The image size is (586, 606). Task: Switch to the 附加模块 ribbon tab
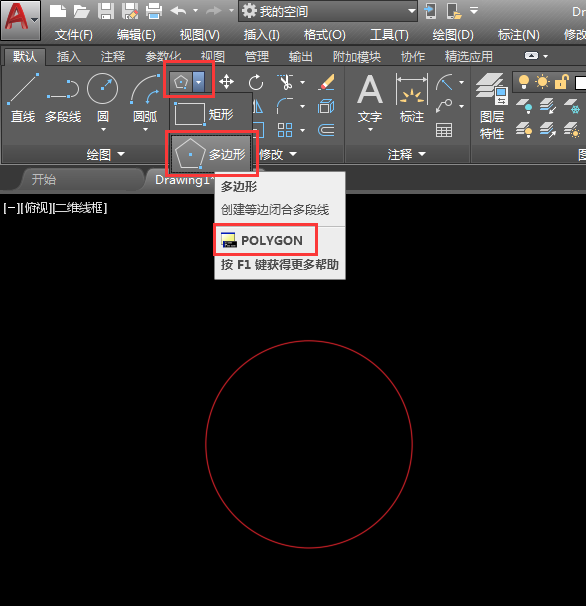pos(357,57)
